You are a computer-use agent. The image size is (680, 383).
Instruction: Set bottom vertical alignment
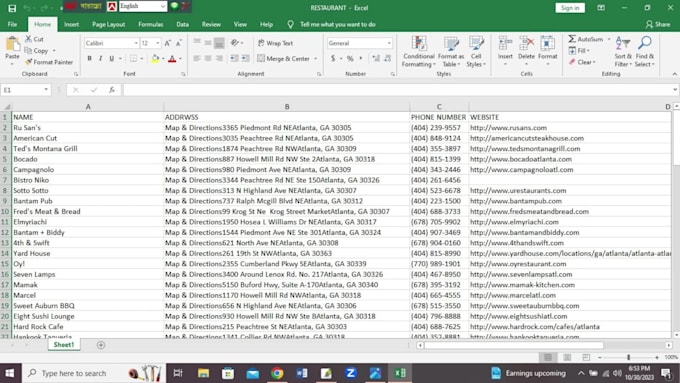[219, 43]
